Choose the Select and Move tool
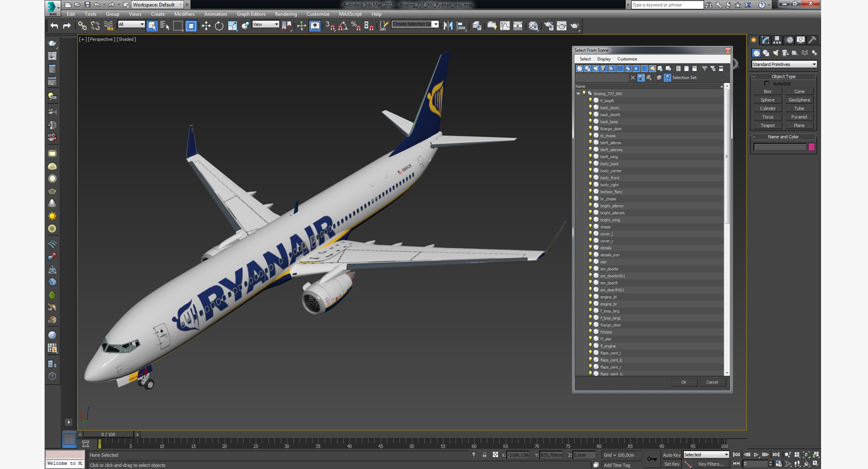This screenshot has width=868, height=469. pyautogui.click(x=206, y=26)
